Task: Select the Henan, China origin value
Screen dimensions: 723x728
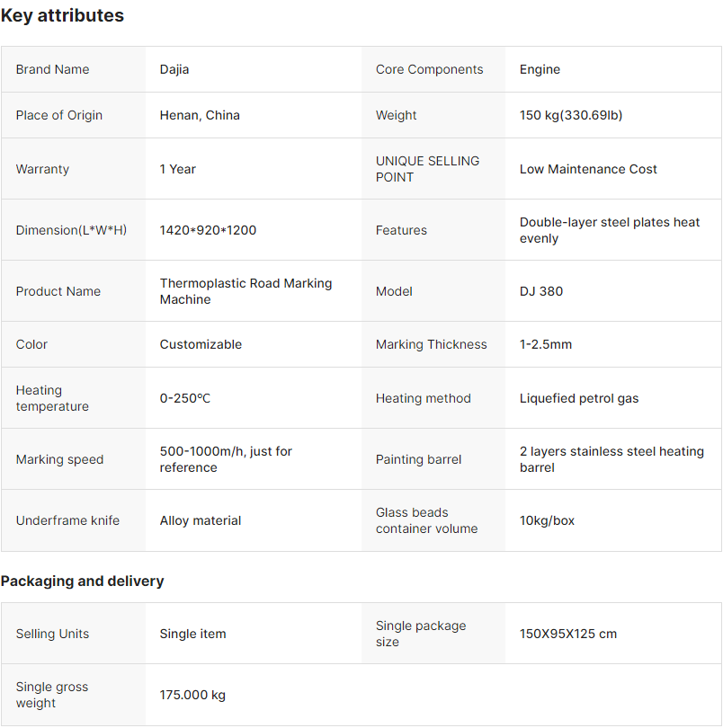Action: tap(200, 115)
